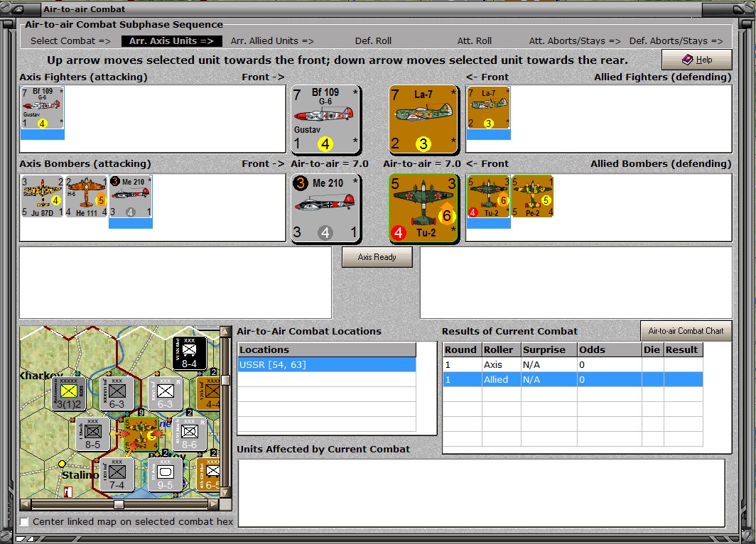
Task: Click the map horizontal scrollbar thumb
Action: [x=119, y=504]
